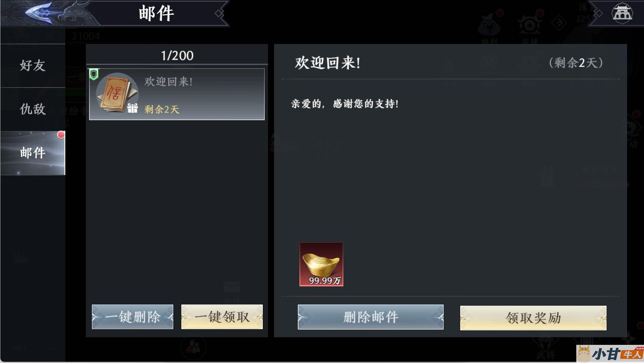Screen dimensions: 644x363
Task: Click the 武将 generals icon at bottom
Action: [x=546, y=348]
